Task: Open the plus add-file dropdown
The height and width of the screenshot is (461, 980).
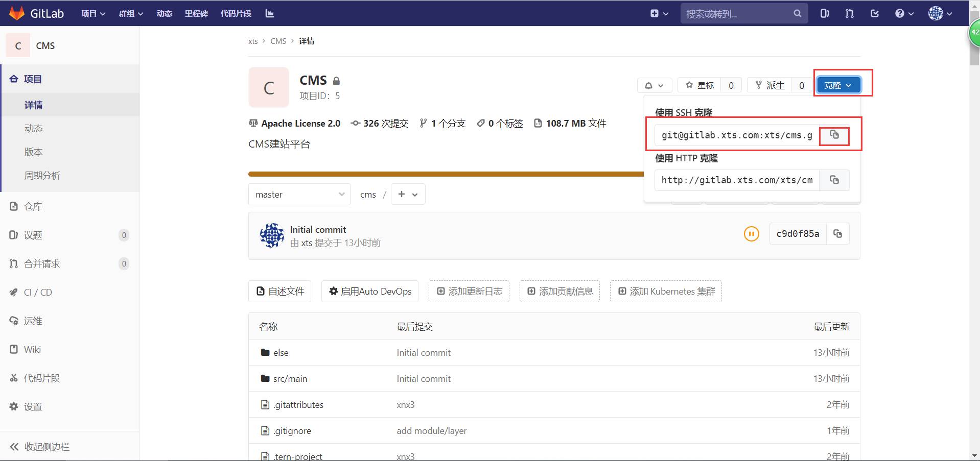Action: 408,194
